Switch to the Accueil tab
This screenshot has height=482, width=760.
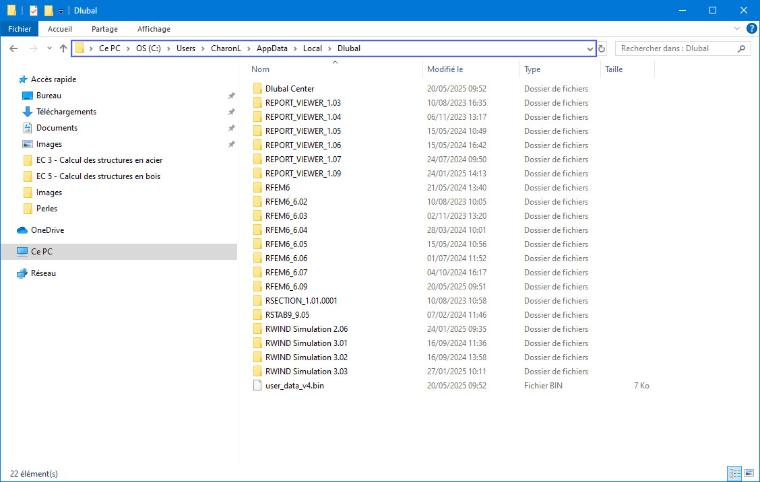coord(60,29)
